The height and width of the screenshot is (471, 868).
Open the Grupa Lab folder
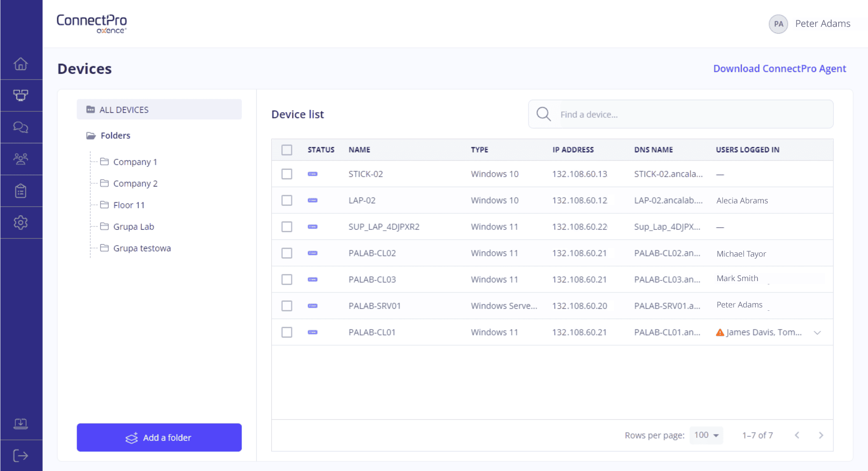pos(133,227)
